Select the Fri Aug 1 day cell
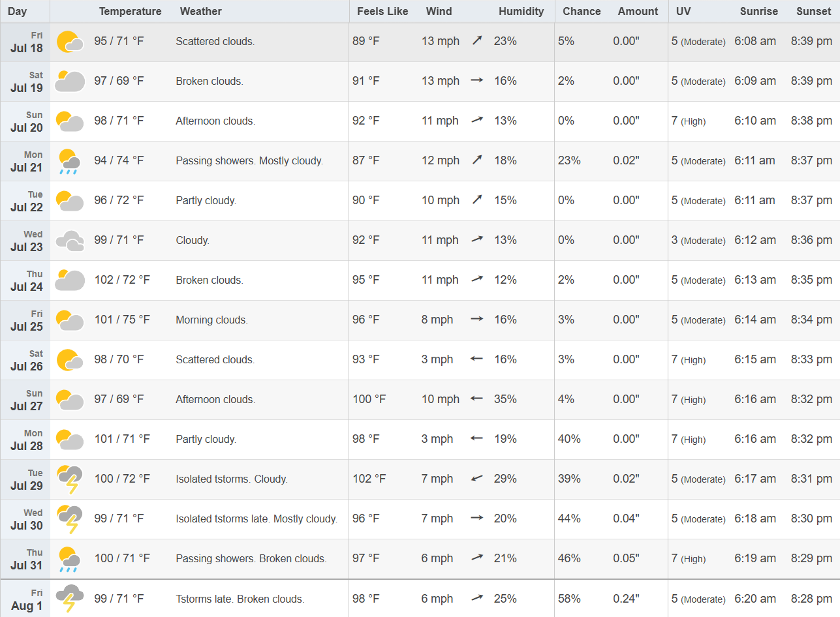840x617 pixels. (25, 599)
